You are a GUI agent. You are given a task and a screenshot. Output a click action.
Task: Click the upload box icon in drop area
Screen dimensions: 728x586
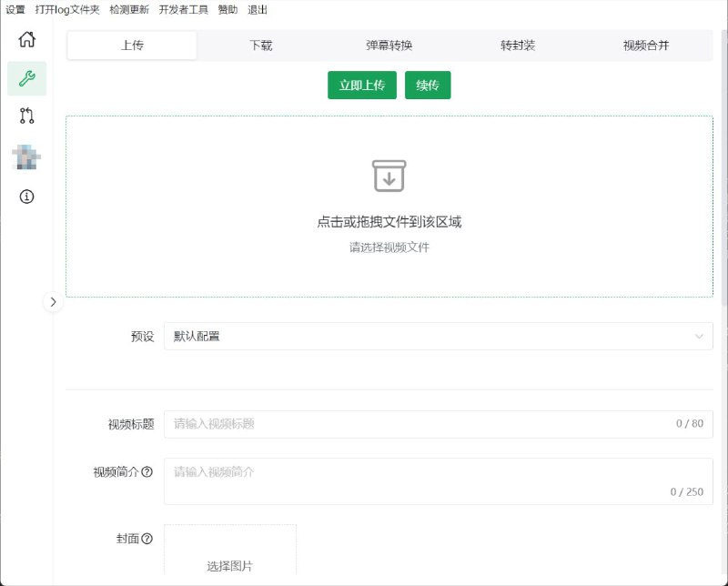pyautogui.click(x=389, y=176)
